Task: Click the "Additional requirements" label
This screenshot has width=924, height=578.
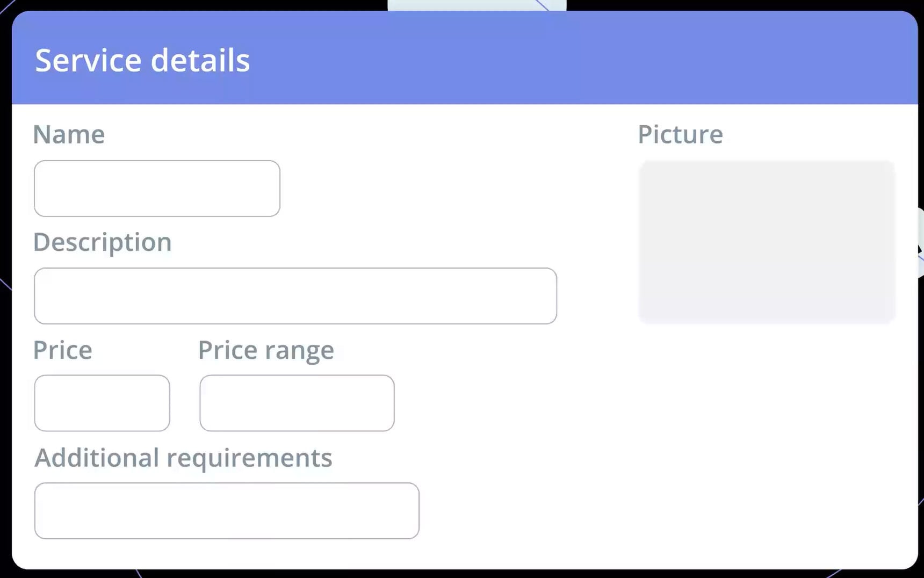Action: click(x=183, y=458)
